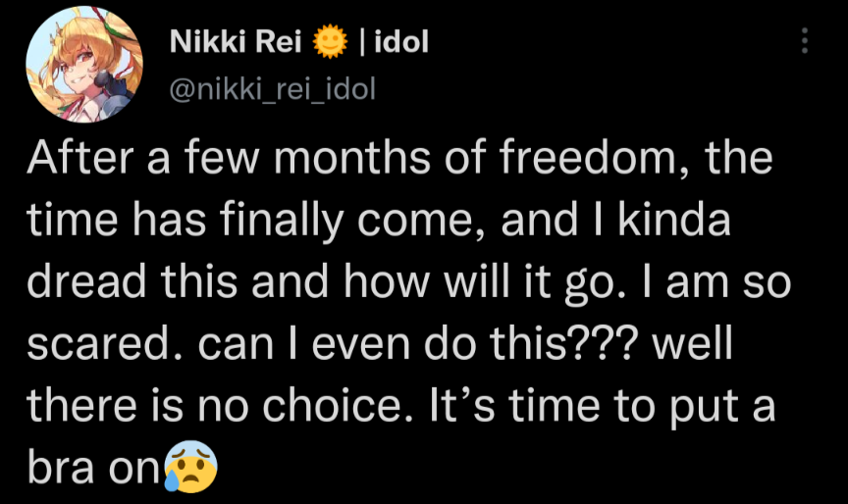The width and height of the screenshot is (848, 504).
Task: Click the "dread this and how" line
Action: pos(196,282)
